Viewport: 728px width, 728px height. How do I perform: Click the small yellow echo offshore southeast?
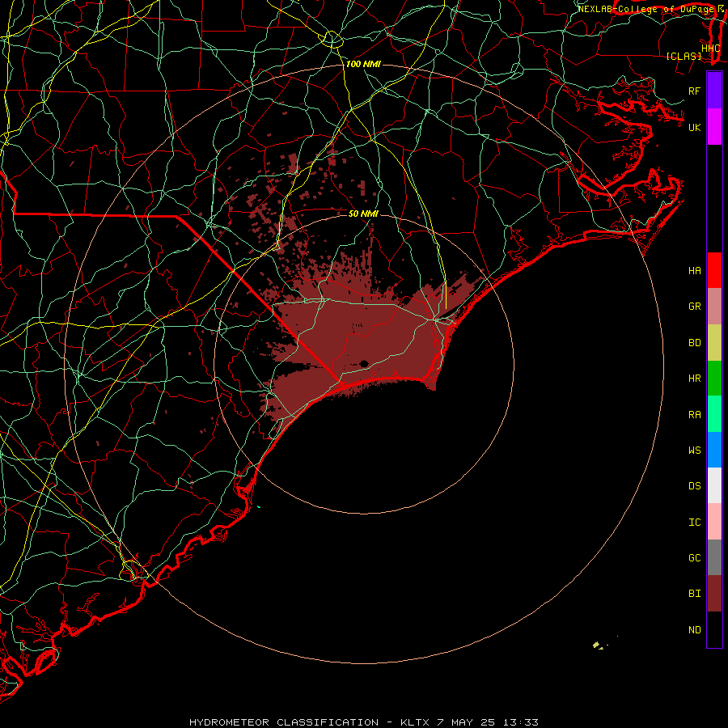click(x=598, y=645)
